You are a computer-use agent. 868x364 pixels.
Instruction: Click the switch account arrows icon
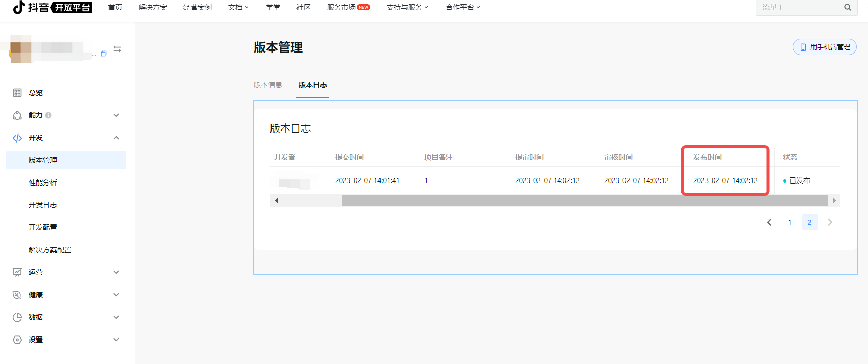click(117, 49)
